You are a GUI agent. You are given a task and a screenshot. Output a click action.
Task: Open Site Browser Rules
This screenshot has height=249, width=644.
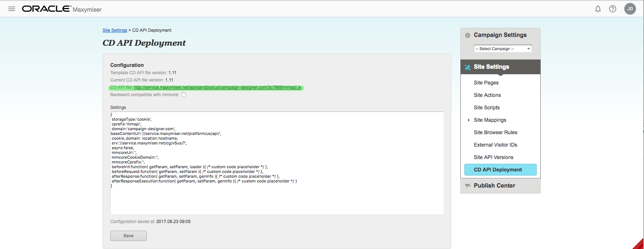click(x=495, y=132)
